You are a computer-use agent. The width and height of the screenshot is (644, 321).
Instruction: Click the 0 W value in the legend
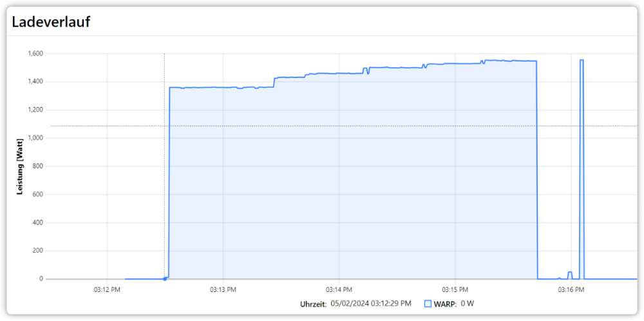click(x=467, y=304)
